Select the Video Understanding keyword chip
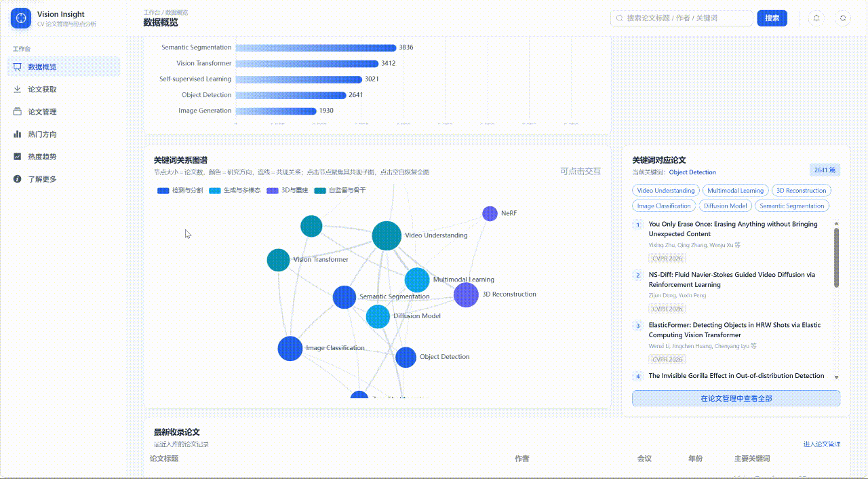 (666, 191)
